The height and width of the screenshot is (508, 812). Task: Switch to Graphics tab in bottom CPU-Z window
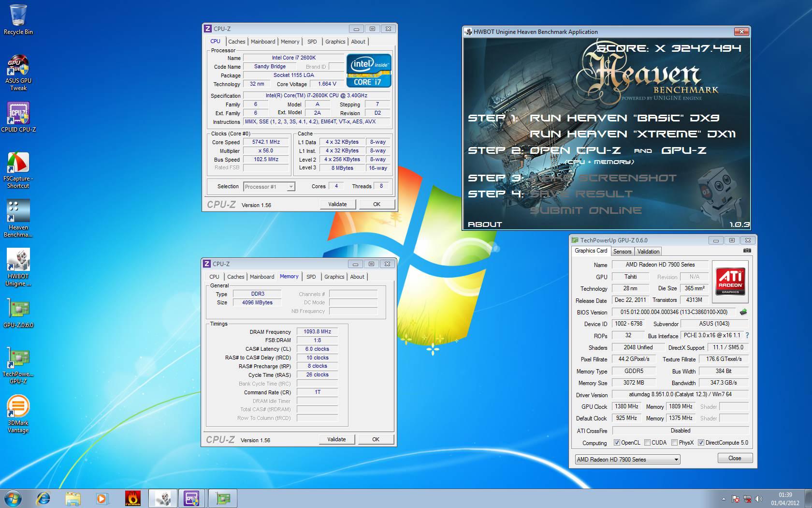334,277
